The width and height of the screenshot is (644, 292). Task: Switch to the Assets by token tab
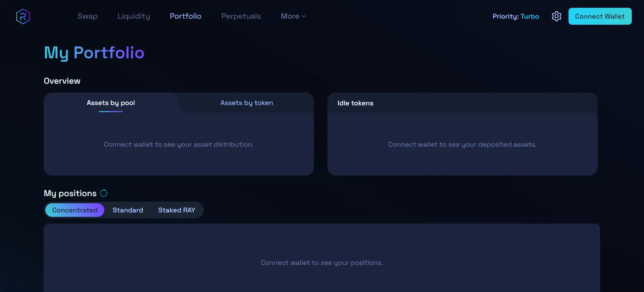pyautogui.click(x=246, y=103)
